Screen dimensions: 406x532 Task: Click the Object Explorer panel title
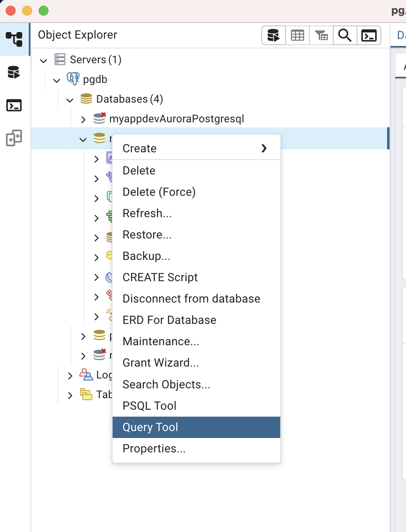(78, 35)
